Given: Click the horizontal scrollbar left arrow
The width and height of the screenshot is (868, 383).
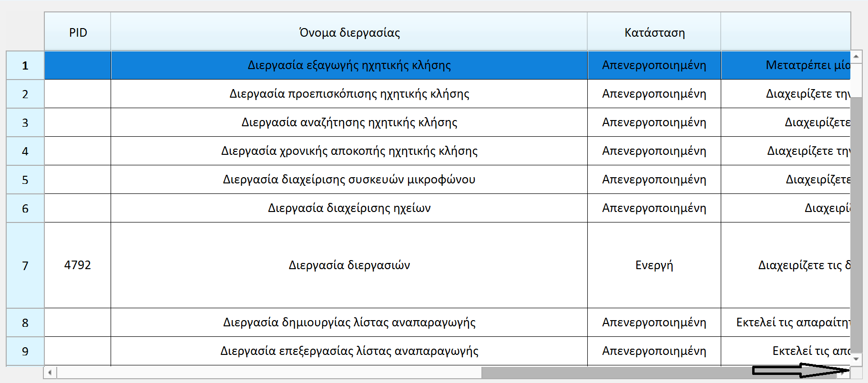Looking at the screenshot, I should (51, 373).
